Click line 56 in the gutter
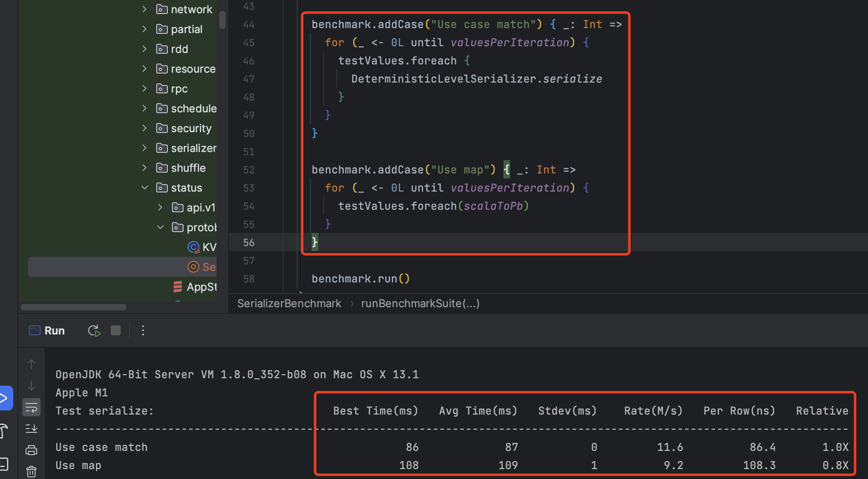Image resolution: width=868 pixels, height=479 pixels. tap(248, 243)
